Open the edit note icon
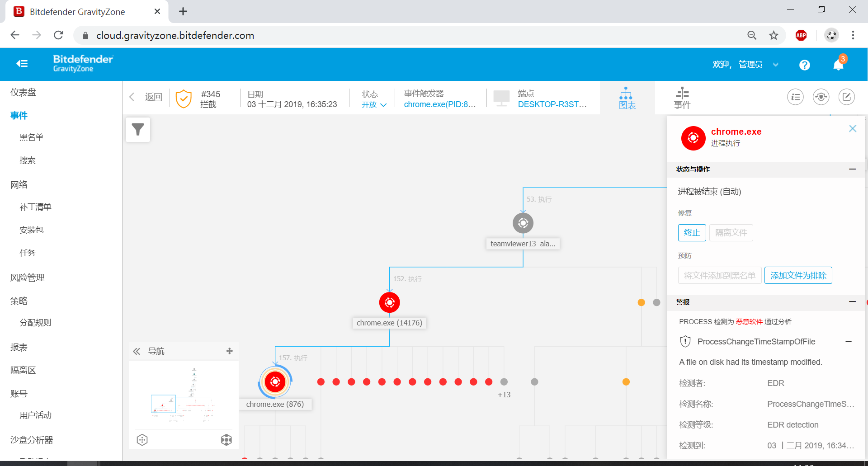 pos(847,97)
